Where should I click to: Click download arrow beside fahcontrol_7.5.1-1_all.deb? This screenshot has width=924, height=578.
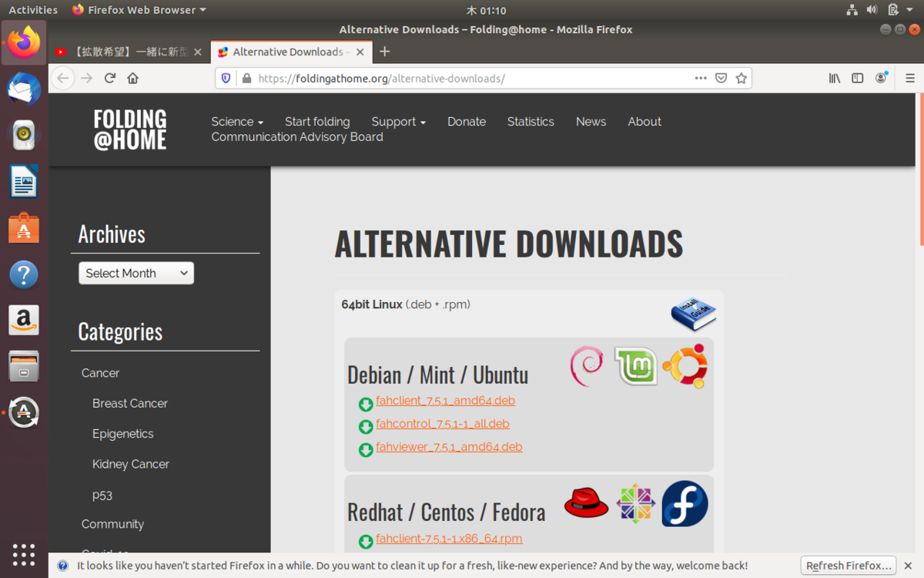(366, 427)
